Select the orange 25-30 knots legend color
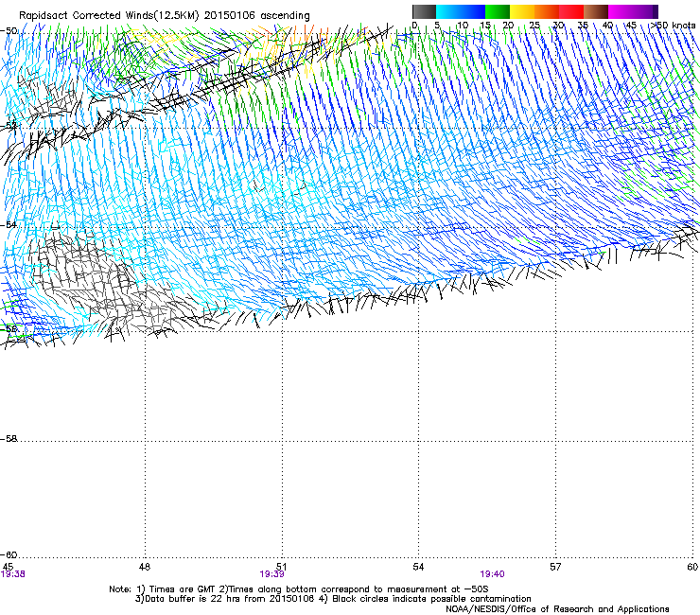Image resolution: width=700 pixels, height=615 pixels. [x=547, y=11]
